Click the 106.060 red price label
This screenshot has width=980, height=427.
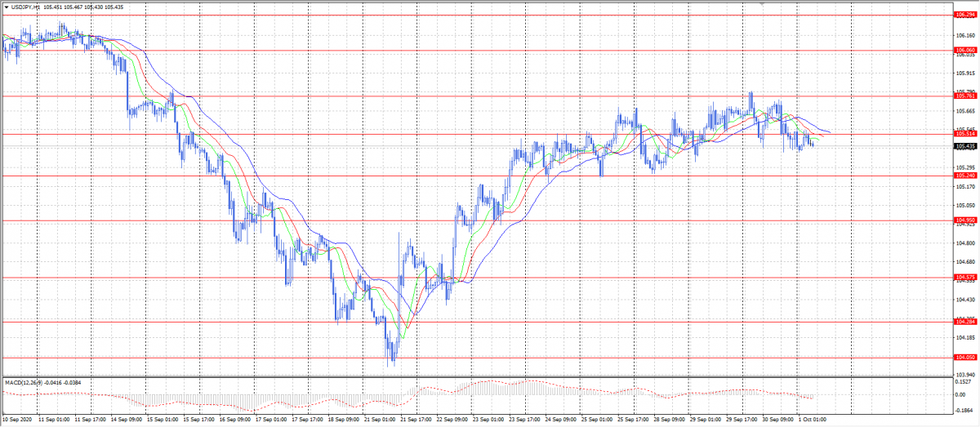point(965,50)
